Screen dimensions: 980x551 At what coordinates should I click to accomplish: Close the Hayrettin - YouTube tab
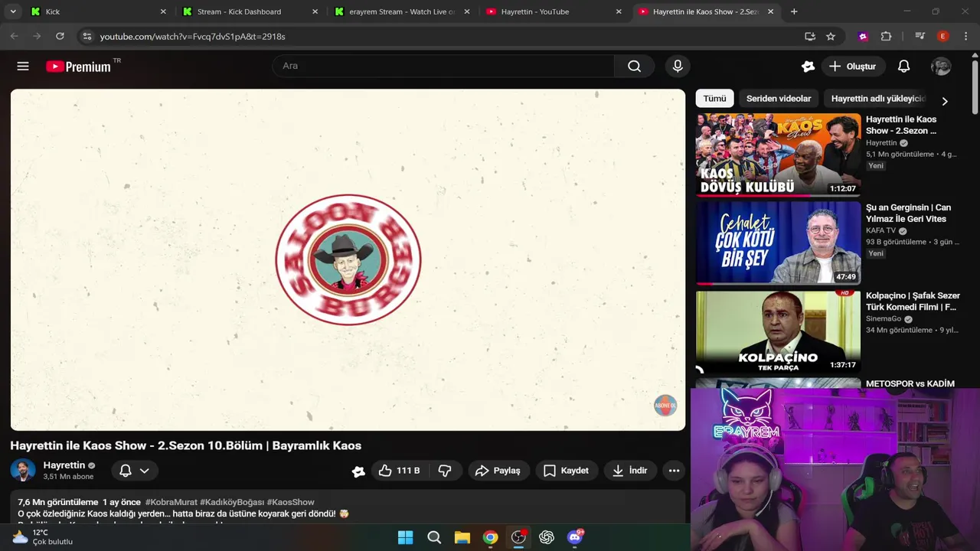click(x=619, y=11)
